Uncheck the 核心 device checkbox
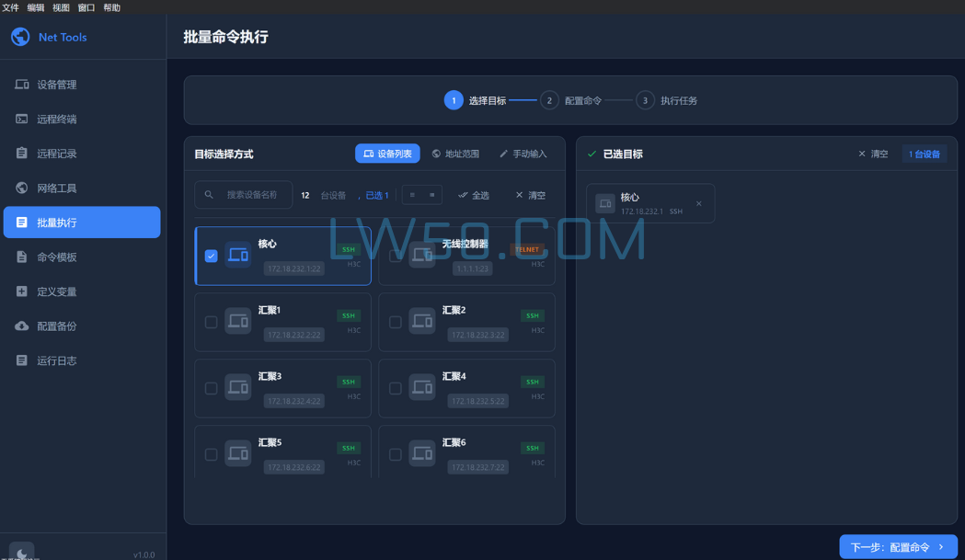This screenshot has height=560, width=965. (x=211, y=256)
